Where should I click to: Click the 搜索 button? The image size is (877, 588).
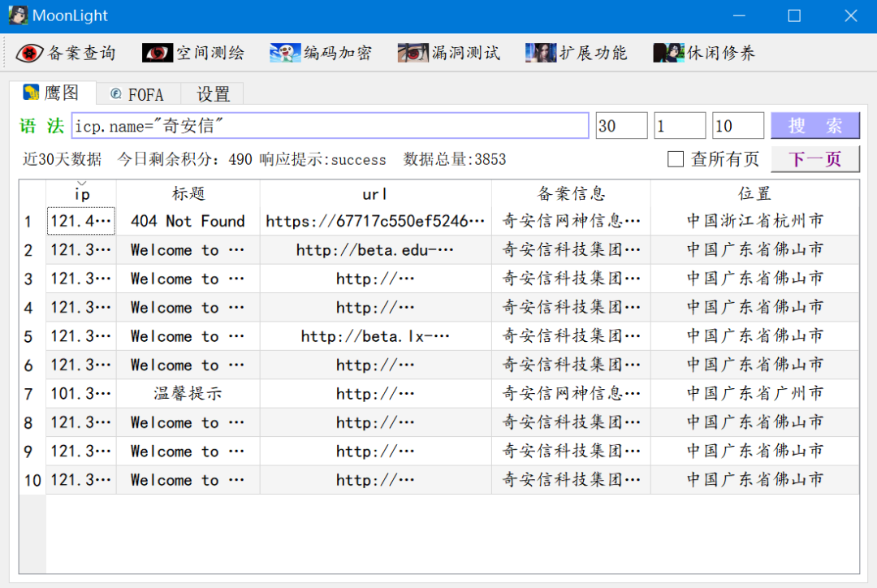815,125
